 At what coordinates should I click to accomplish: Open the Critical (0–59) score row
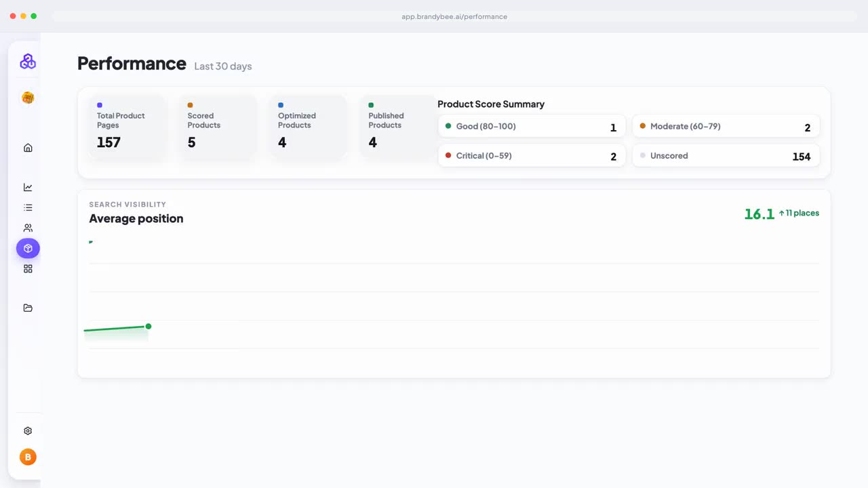532,156
